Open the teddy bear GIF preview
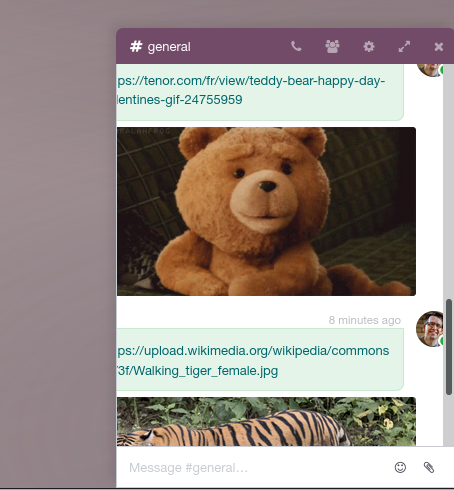The image size is (454, 490). (x=266, y=211)
